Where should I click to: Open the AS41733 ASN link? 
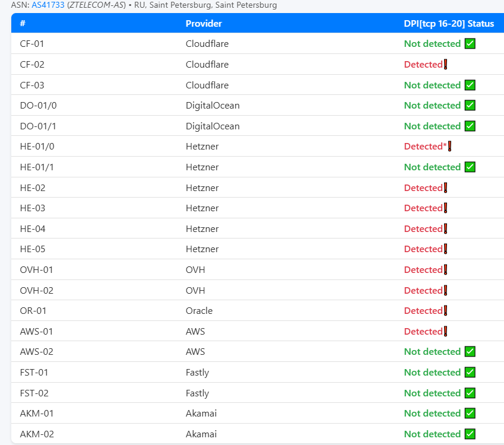pyautogui.click(x=48, y=5)
